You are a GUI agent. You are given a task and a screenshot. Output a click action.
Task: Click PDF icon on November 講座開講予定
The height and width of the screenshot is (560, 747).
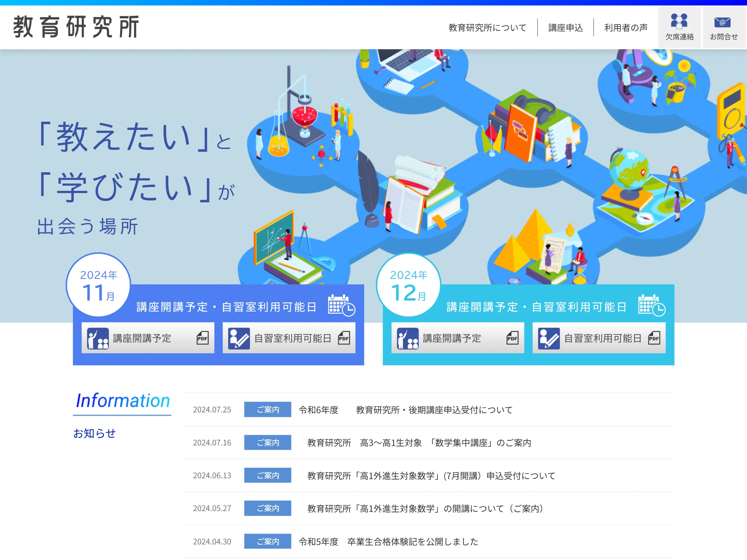click(x=202, y=338)
